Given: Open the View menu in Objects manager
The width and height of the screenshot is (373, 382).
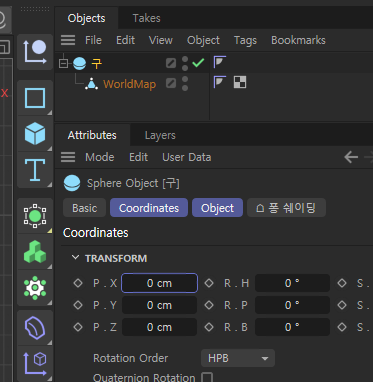Looking at the screenshot, I should tap(161, 40).
